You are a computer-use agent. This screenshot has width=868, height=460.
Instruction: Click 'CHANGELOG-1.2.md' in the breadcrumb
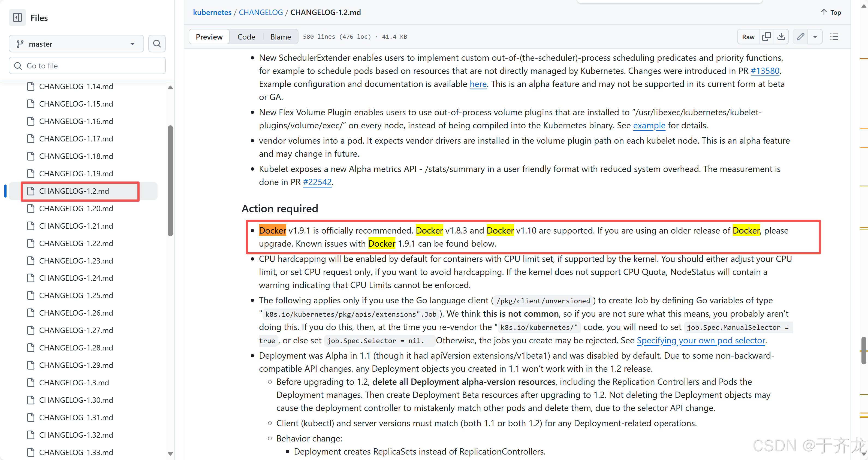325,13
